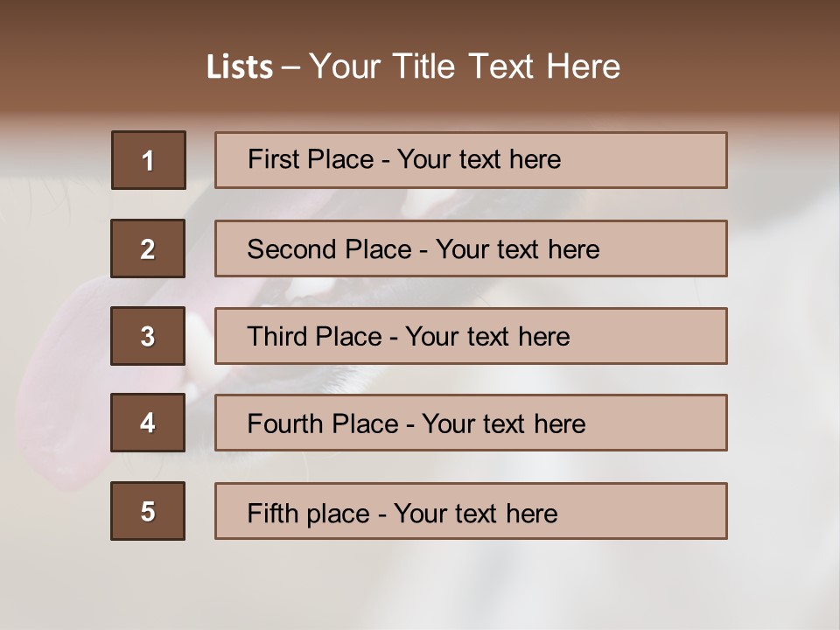This screenshot has width=840, height=630.
Task: Click the number 5 box
Action: pos(148,511)
